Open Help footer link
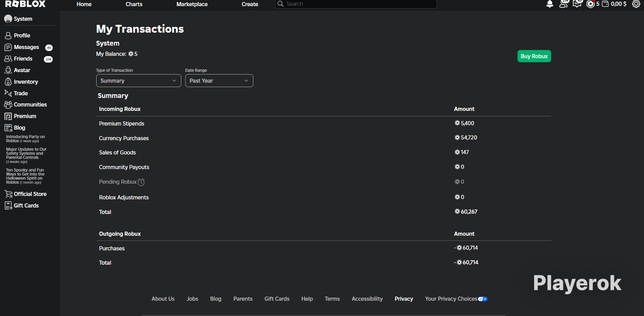Image resolution: width=644 pixels, height=316 pixels. (x=307, y=299)
